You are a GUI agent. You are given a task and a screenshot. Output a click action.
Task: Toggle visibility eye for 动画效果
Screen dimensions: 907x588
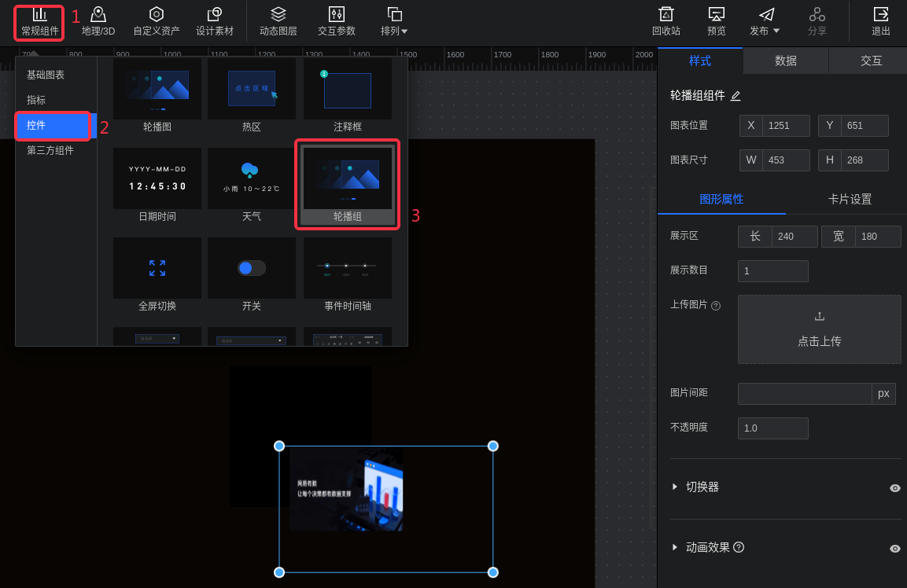click(x=894, y=549)
